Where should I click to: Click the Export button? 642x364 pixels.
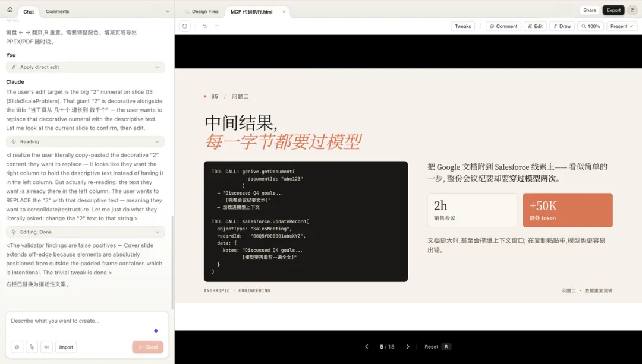pyautogui.click(x=613, y=10)
